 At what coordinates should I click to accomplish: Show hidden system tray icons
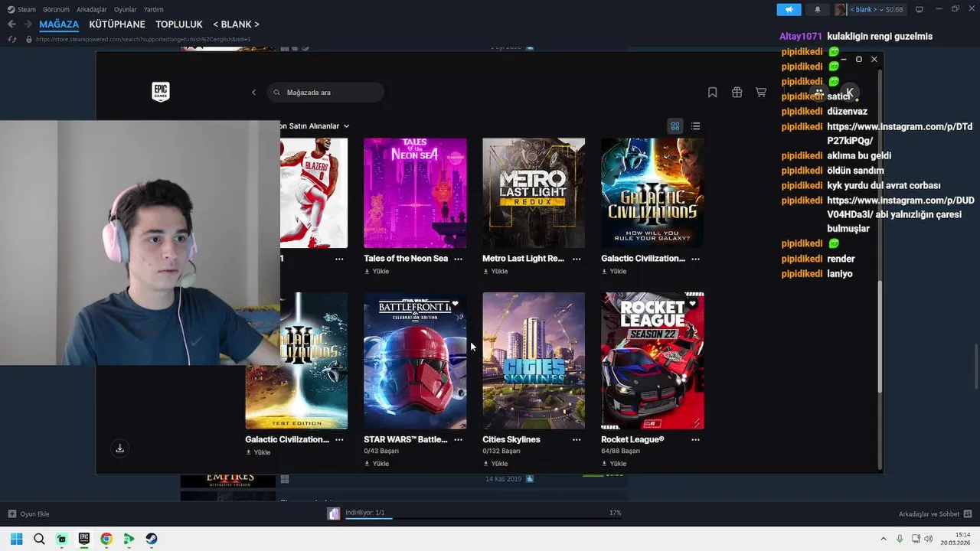883,539
